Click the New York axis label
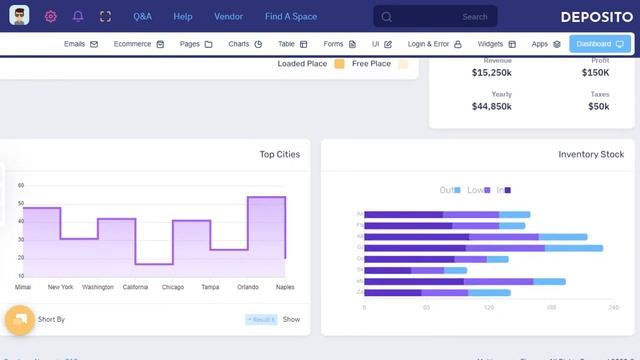The image size is (640, 360). (x=60, y=287)
